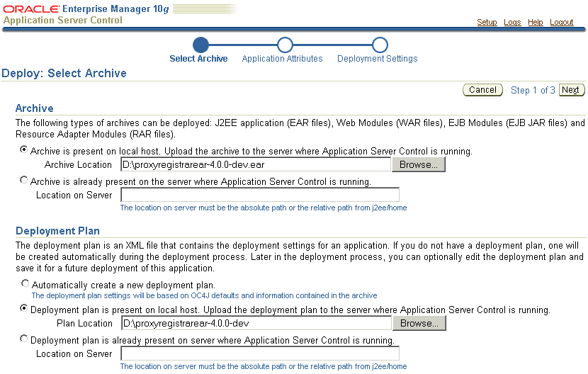Click the Logout link
The width and height of the screenshot is (588, 374).
tap(561, 22)
